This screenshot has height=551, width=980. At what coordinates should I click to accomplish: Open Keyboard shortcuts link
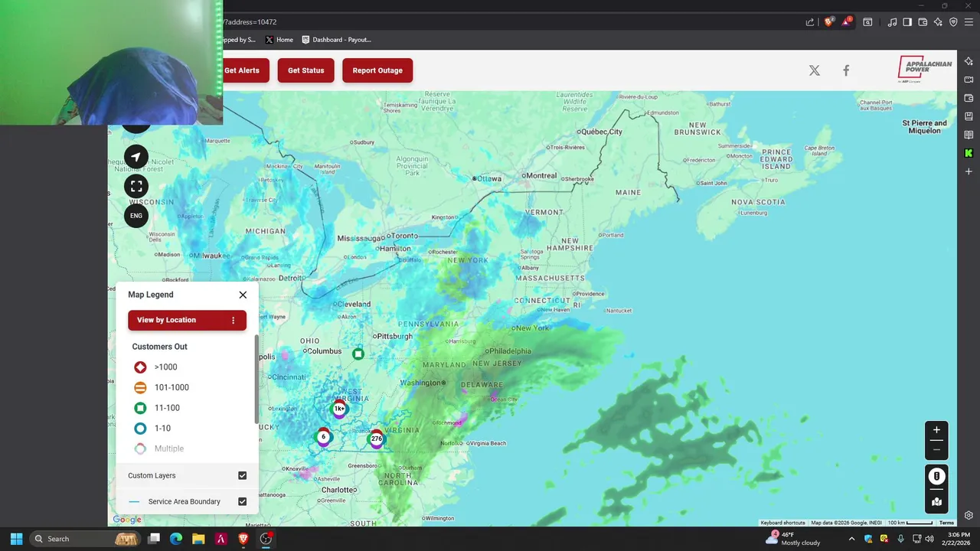click(x=782, y=523)
